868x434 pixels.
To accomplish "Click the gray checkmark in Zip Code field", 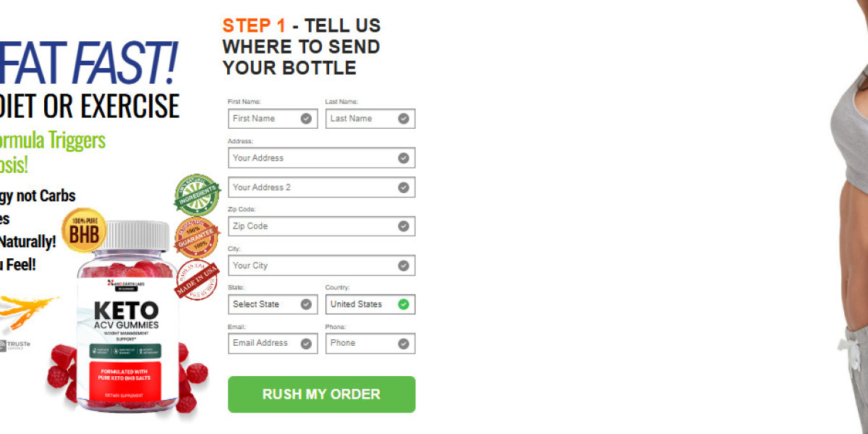I will 404,226.
